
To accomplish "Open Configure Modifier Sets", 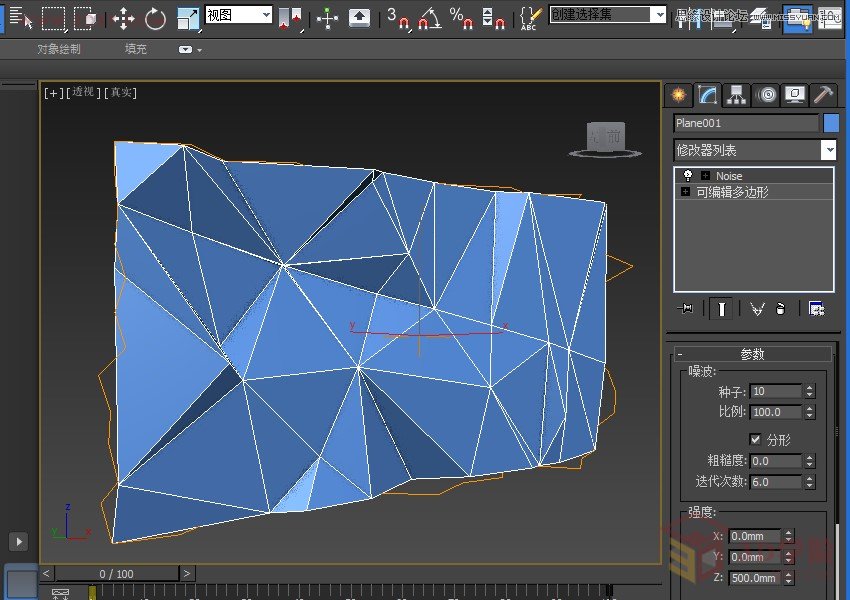I will click(817, 309).
